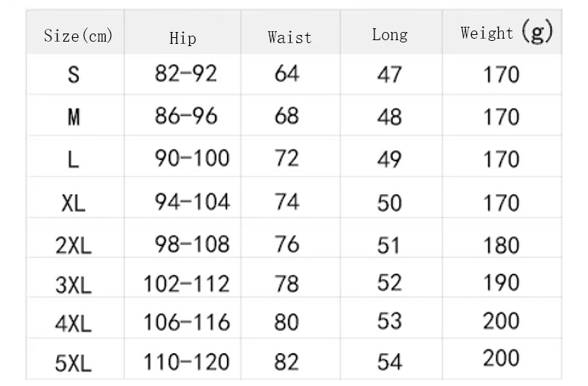Click the weight value 180
This screenshot has width=588, height=386.
tap(502, 245)
